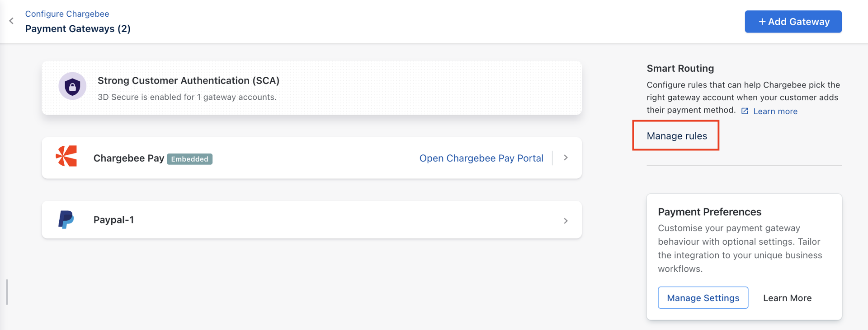Select the Paypal-1 gateway name

pos(113,220)
